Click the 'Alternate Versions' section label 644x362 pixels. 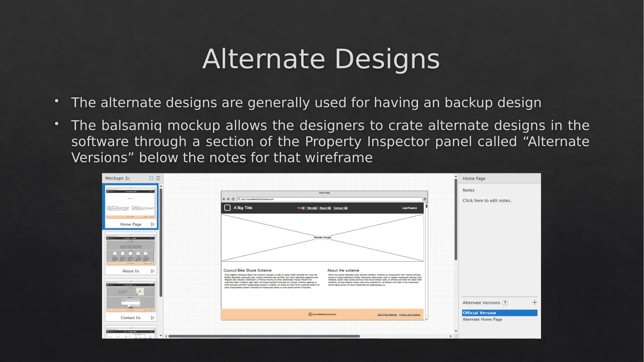(x=481, y=303)
